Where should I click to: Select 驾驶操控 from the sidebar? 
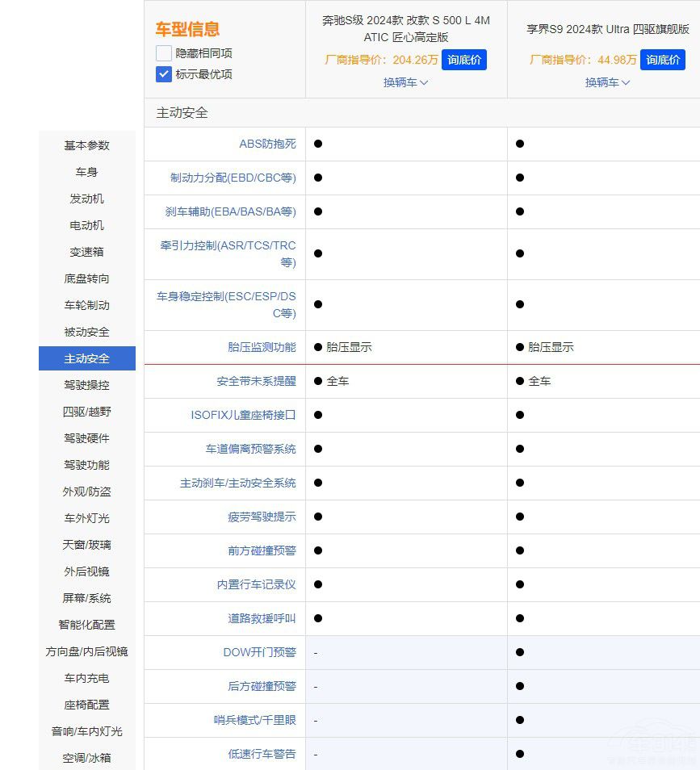86,385
